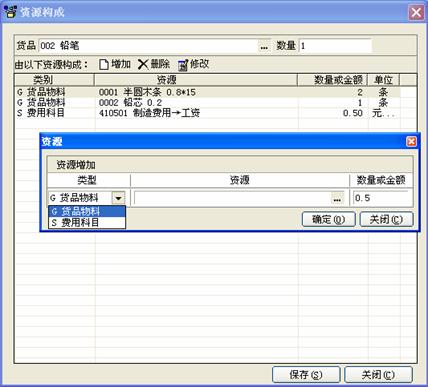Choose G 货品物料 in dropdown list

87,211
